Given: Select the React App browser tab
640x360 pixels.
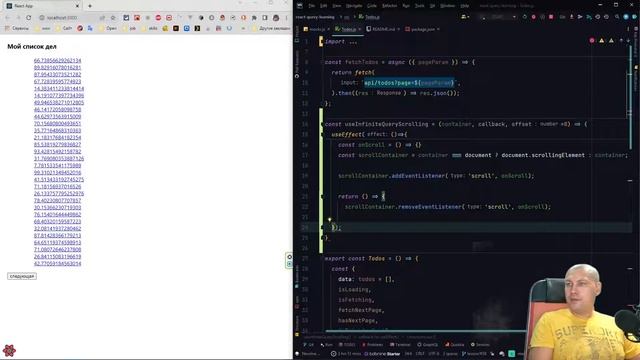Looking at the screenshot, I should pyautogui.click(x=42, y=6).
